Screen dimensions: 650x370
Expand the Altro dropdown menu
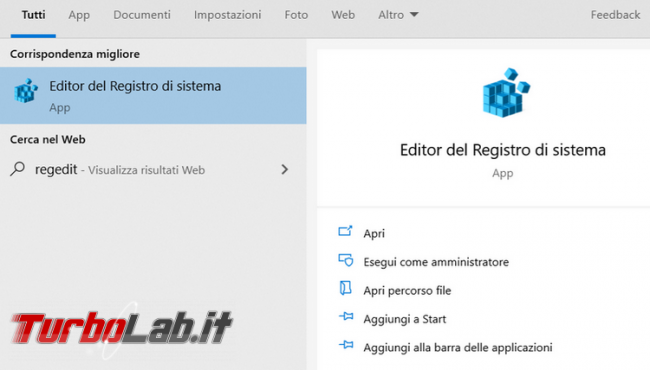[x=398, y=15]
